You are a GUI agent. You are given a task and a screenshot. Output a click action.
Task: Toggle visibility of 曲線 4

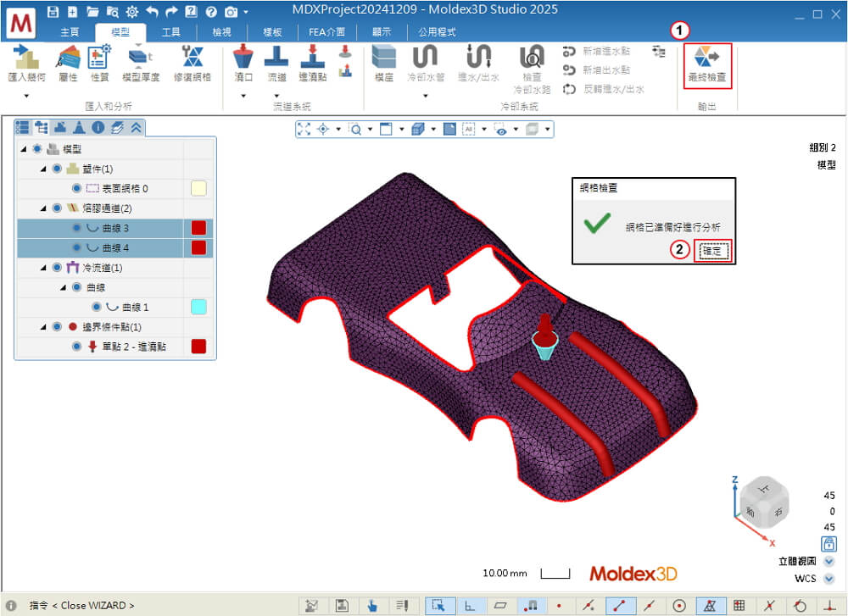coord(77,247)
